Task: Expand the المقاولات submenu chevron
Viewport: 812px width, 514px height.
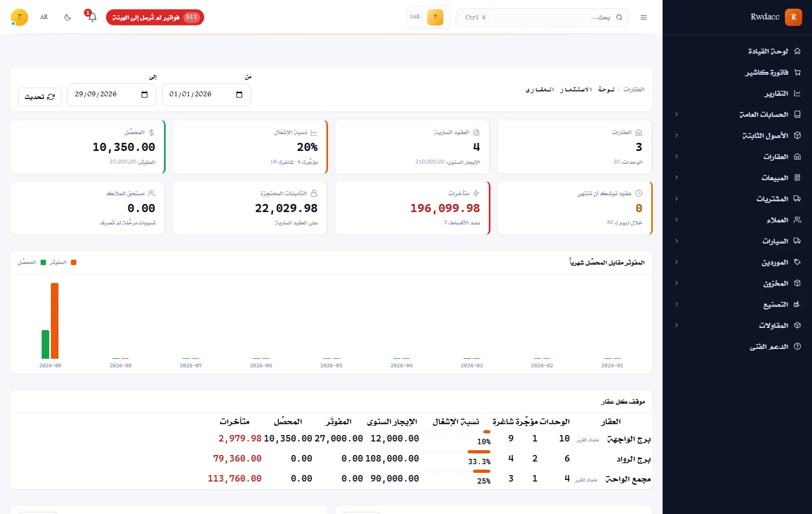Action: pos(677,326)
